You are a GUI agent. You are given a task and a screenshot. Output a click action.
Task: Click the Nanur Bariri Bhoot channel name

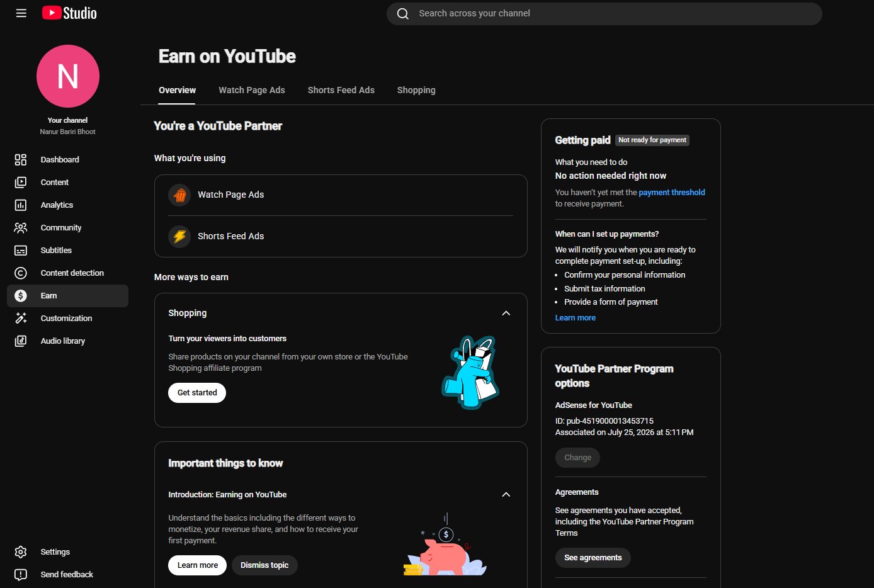(x=68, y=132)
